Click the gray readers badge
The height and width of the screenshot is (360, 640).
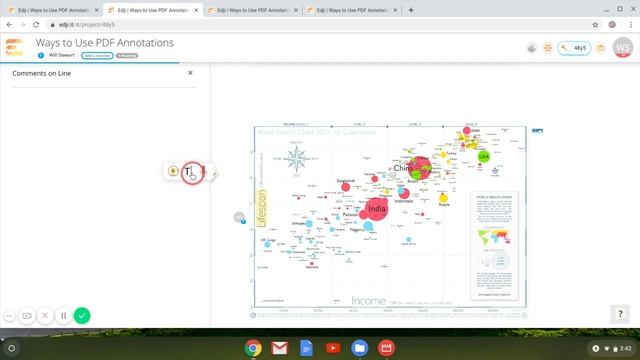[x=127, y=56]
